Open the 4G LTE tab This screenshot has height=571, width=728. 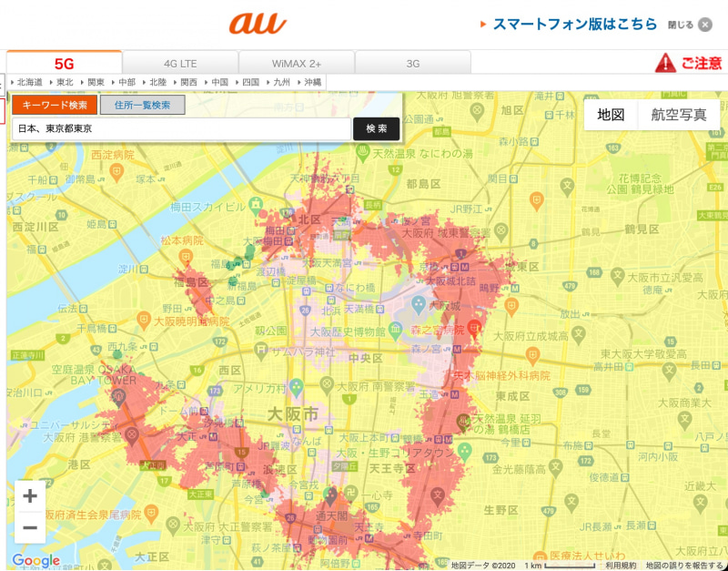coord(180,64)
